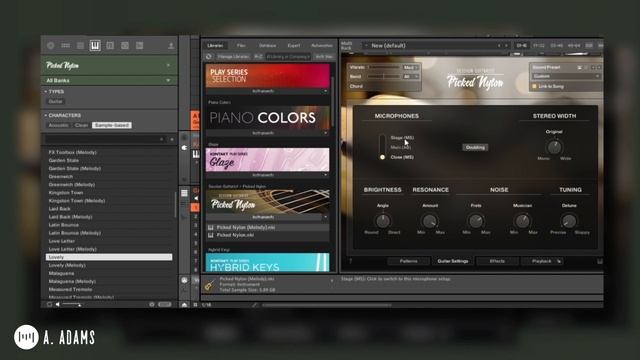Click previous multi rack preset arrow
The height and width of the screenshot is (360, 640).
click(x=499, y=46)
